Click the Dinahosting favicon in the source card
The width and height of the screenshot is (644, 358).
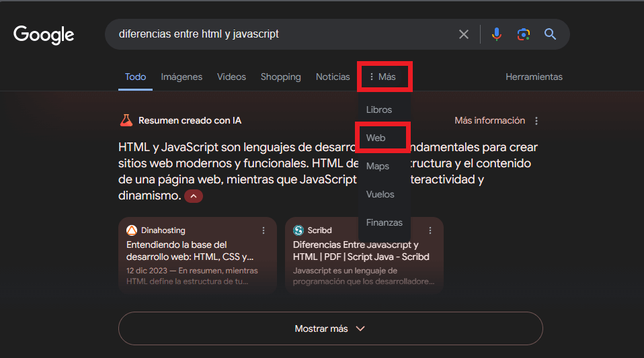[132, 230]
